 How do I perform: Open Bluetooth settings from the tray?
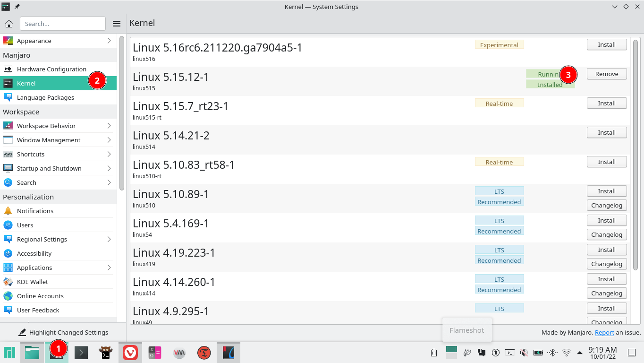click(x=552, y=353)
